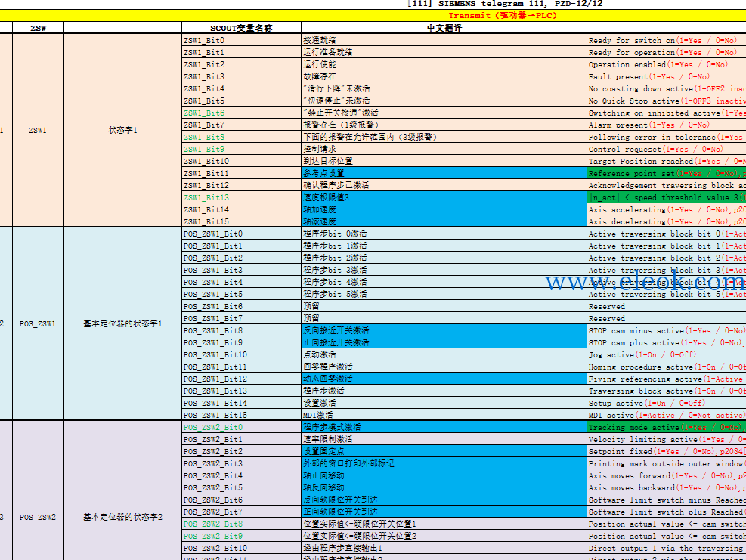
Task: Select the '故障存在' cell
Action: (x=444, y=76)
